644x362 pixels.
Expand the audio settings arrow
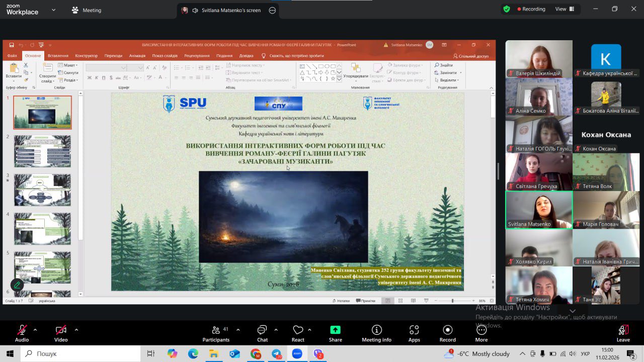tap(35, 330)
